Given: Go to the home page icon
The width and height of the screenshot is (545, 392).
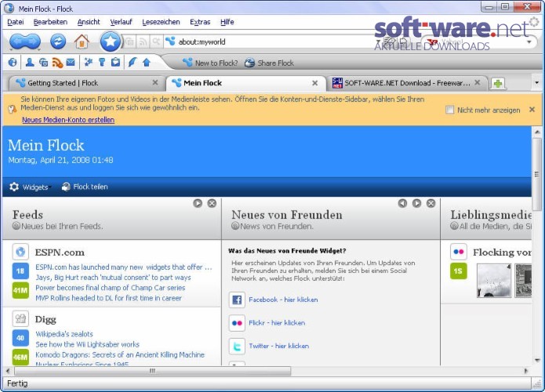Looking at the screenshot, I should pyautogui.click(x=82, y=42).
